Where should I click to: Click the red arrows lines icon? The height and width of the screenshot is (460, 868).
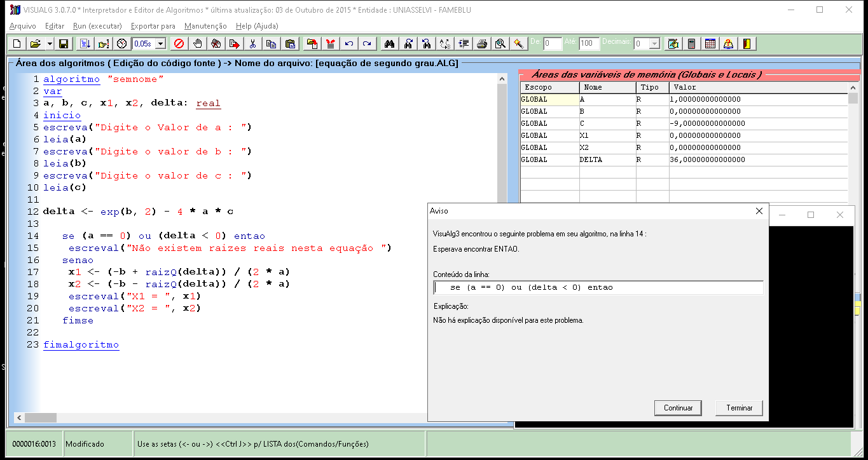click(x=330, y=44)
